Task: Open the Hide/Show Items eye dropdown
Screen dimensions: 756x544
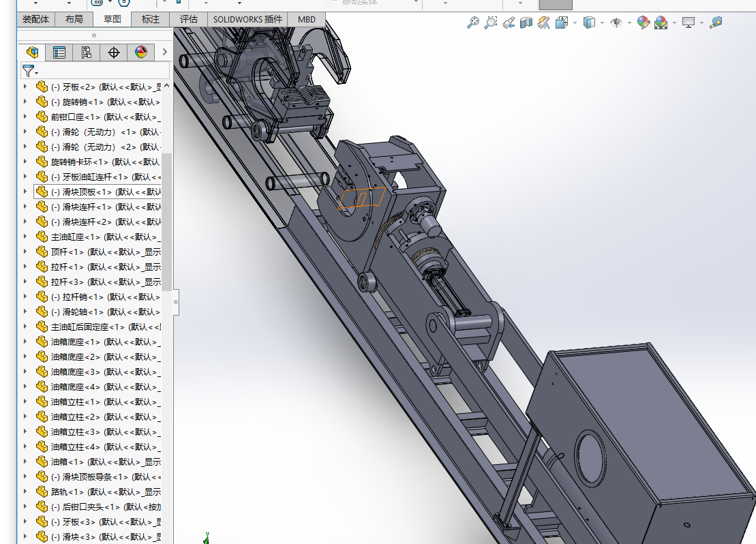Action: [616, 23]
